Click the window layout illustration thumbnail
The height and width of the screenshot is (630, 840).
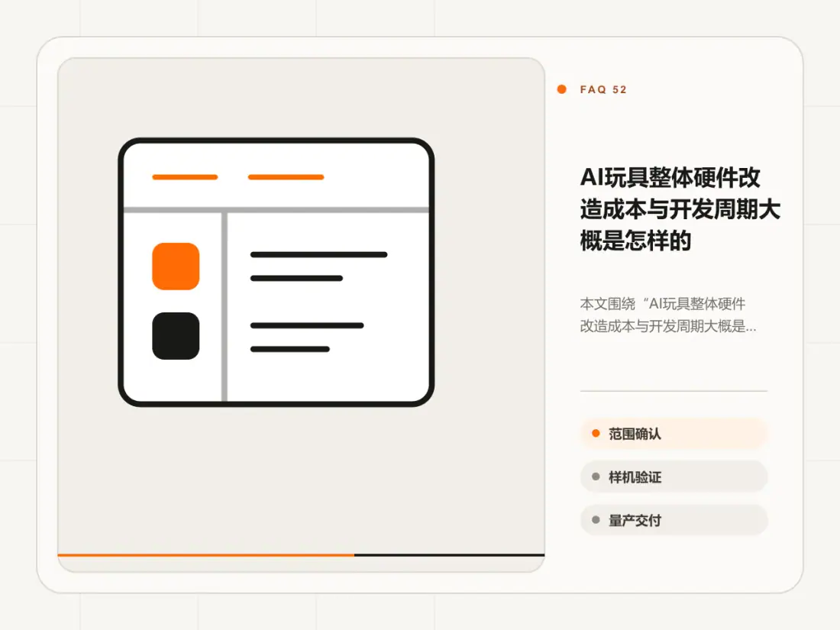click(x=276, y=272)
